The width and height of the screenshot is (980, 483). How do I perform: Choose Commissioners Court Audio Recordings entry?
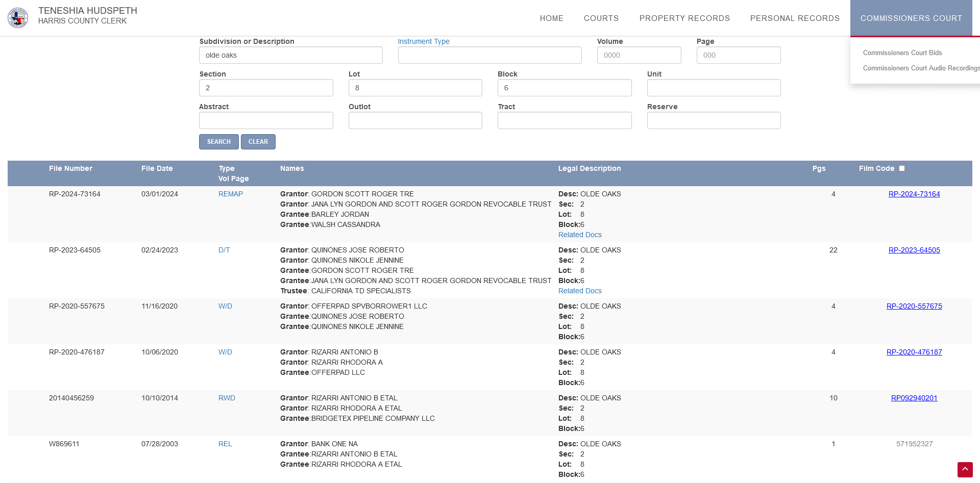[921, 68]
